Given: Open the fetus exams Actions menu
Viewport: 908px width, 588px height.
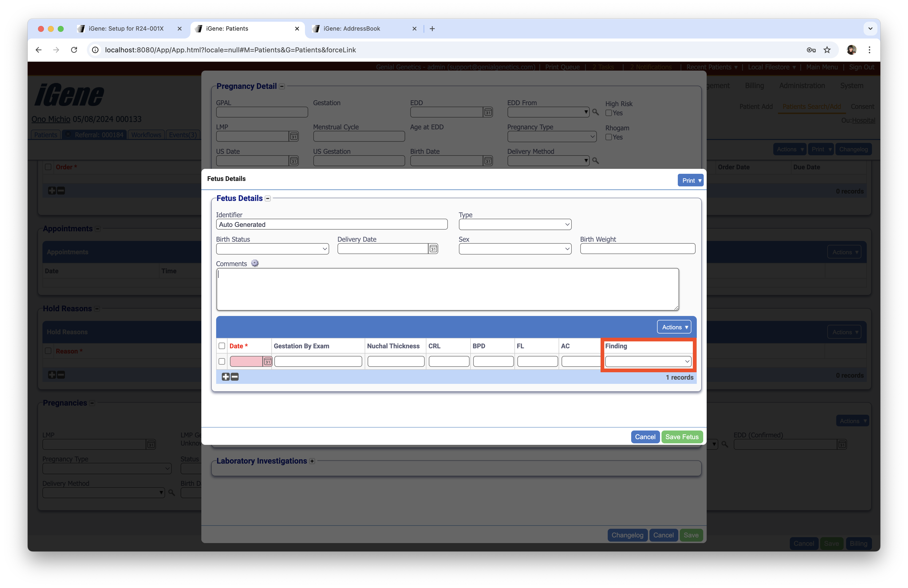Looking at the screenshot, I should coord(674,327).
